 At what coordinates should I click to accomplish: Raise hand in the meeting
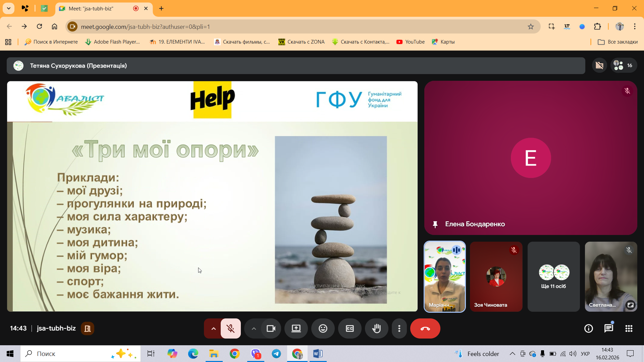pyautogui.click(x=376, y=328)
